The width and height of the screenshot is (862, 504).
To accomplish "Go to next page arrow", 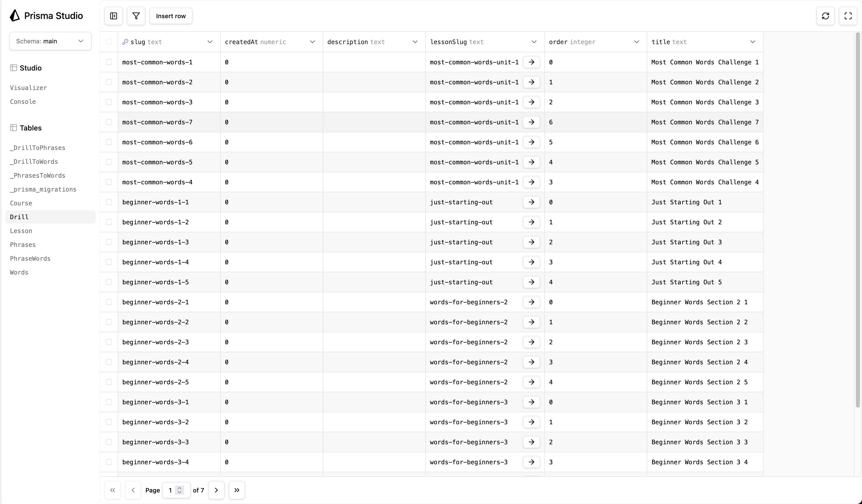I will (x=216, y=490).
